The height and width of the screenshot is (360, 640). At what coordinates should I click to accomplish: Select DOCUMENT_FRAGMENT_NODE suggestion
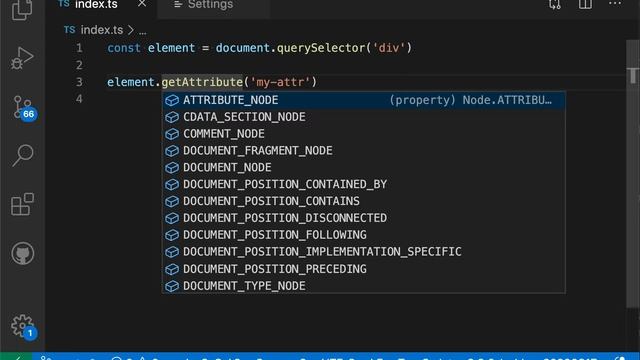(x=364, y=151)
